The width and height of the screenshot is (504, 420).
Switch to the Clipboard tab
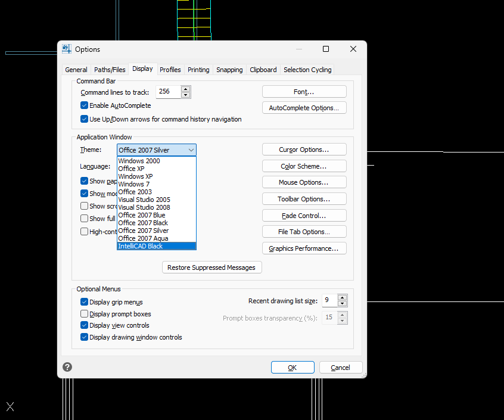pos(263,70)
